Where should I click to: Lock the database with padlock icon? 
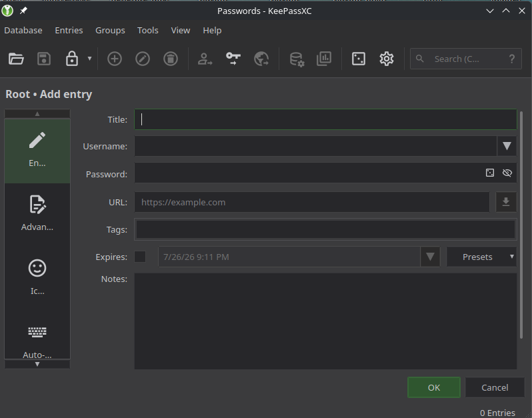pos(72,59)
